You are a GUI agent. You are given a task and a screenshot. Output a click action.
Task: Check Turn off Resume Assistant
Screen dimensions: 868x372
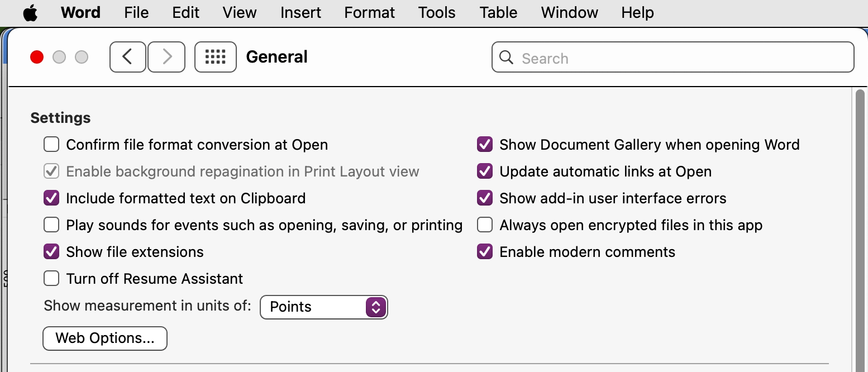point(51,279)
